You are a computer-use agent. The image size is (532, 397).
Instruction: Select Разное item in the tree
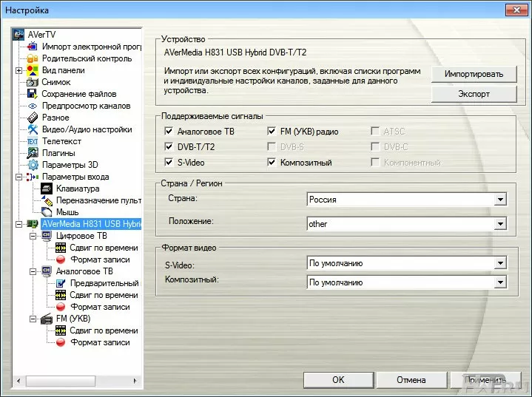click(x=55, y=118)
